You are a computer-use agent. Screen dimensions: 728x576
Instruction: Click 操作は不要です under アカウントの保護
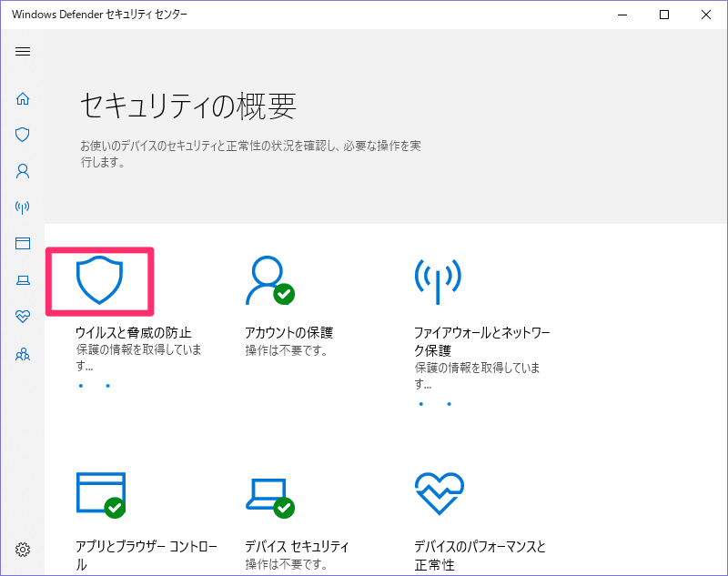[286, 350]
